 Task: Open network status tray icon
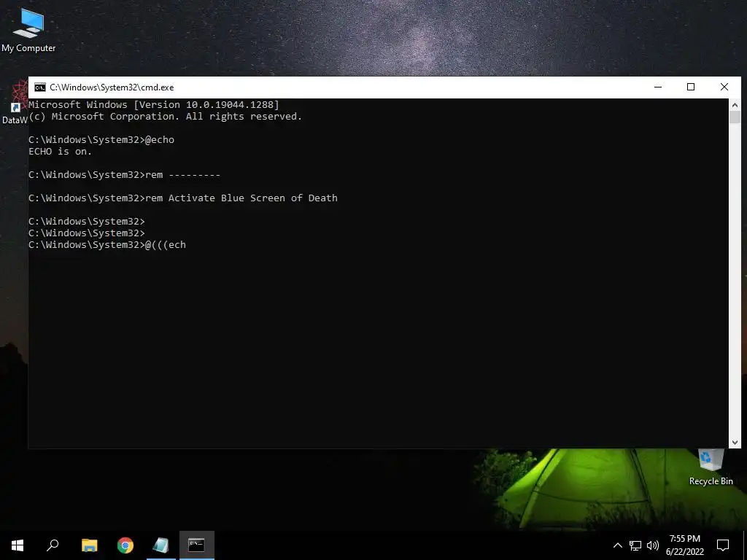point(635,545)
